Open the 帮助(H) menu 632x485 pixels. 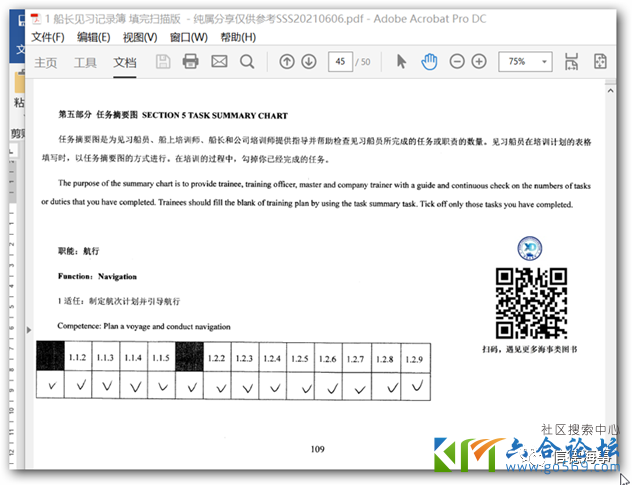pos(237,37)
